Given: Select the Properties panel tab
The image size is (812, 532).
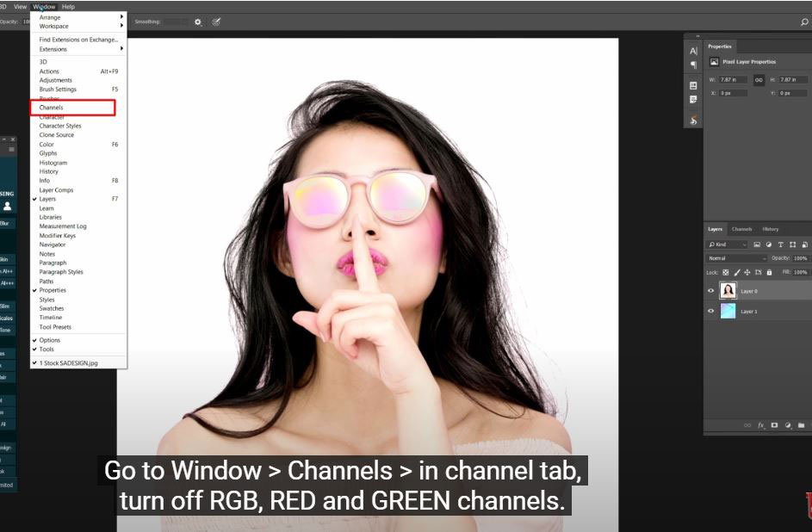Looking at the screenshot, I should click(x=720, y=46).
